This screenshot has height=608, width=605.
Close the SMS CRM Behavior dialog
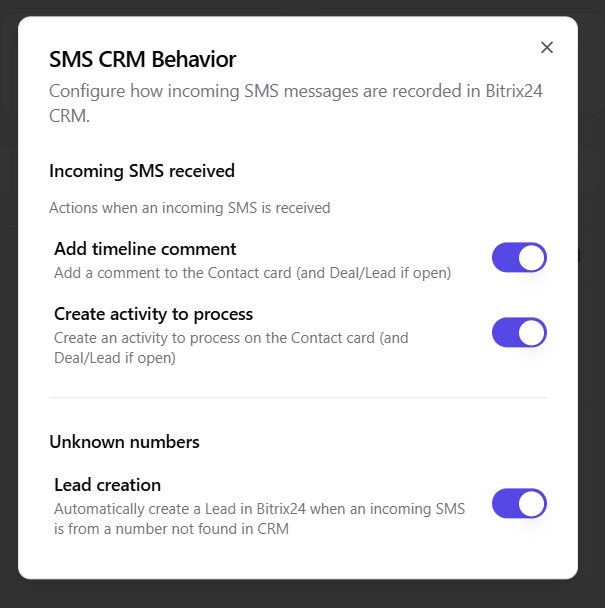click(x=546, y=47)
